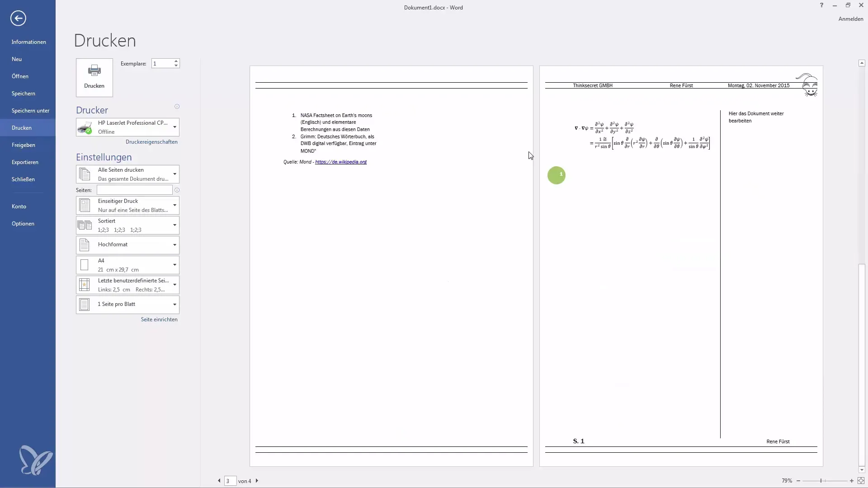
Task: Click the portrait orientation icon
Action: tap(84, 245)
